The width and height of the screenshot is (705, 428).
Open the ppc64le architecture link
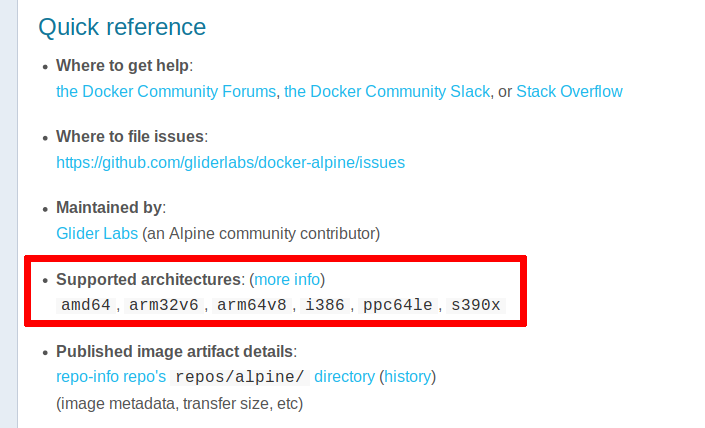[397, 305]
